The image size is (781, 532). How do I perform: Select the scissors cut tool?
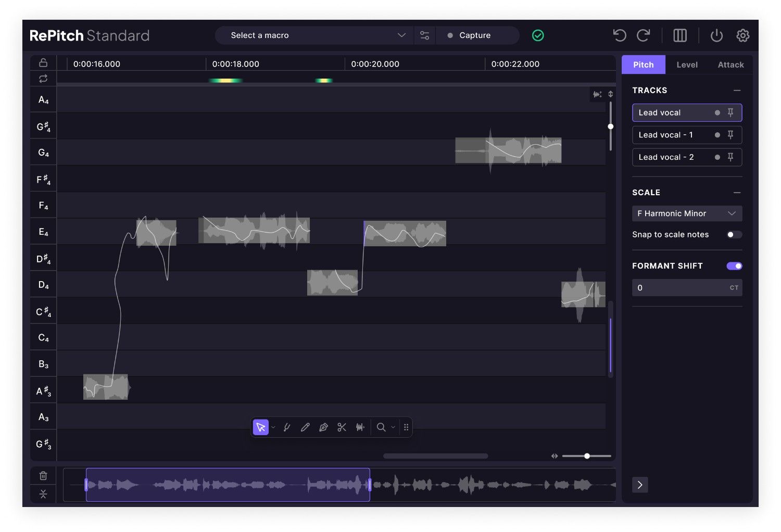[342, 427]
